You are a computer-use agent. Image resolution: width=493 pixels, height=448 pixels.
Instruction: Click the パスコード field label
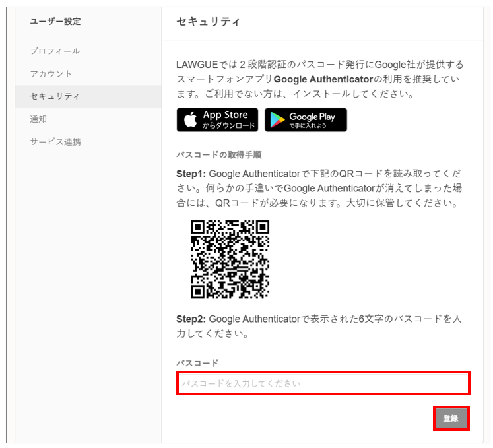pos(197,363)
